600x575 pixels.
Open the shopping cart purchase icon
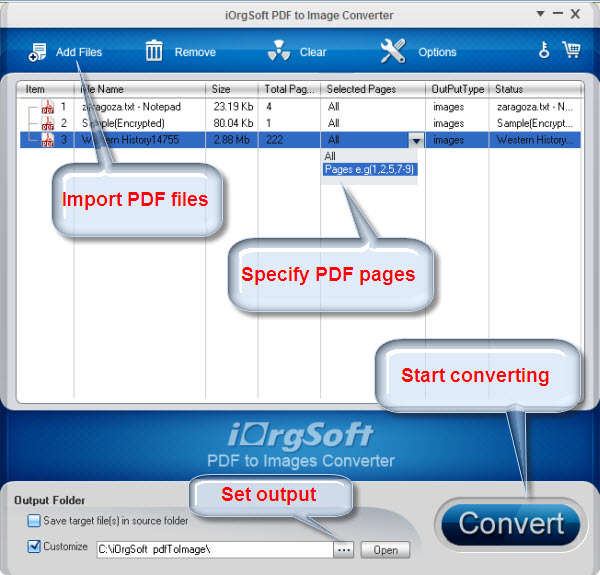tap(571, 50)
